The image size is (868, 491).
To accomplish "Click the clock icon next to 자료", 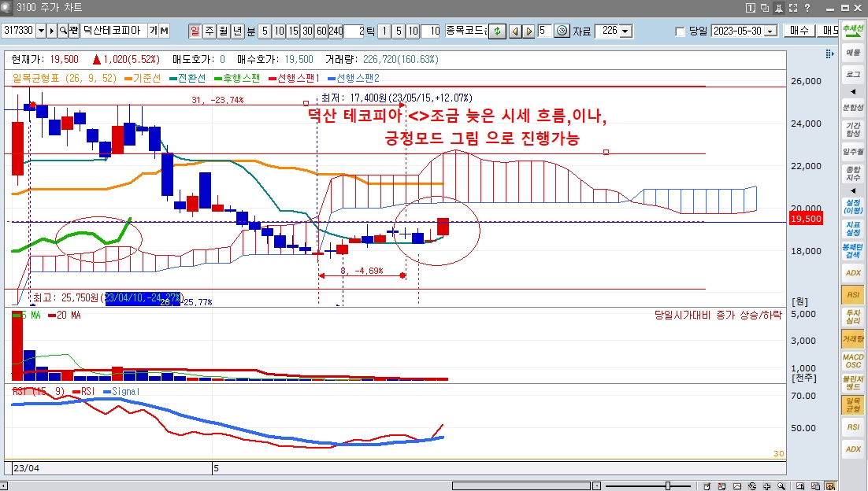I will tap(562, 31).
